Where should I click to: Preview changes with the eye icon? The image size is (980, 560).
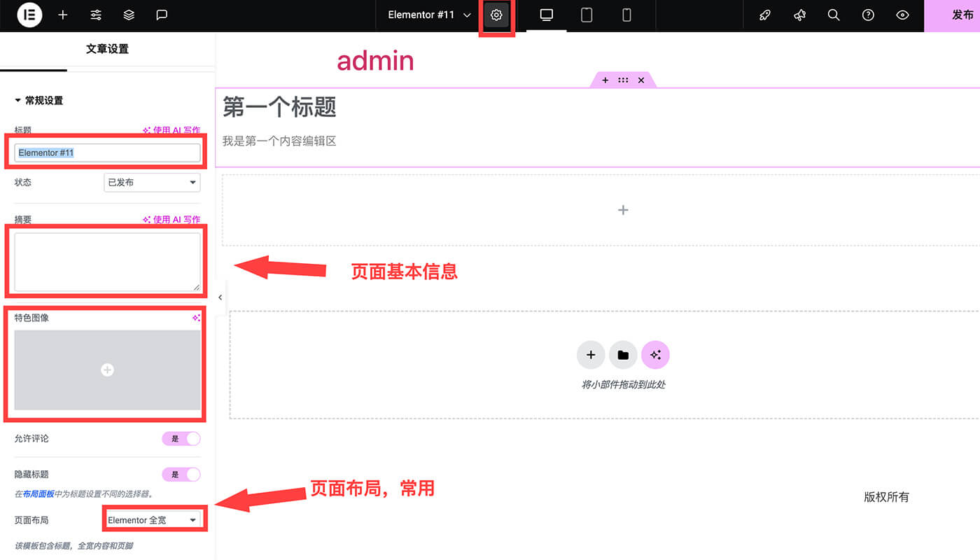click(x=902, y=15)
